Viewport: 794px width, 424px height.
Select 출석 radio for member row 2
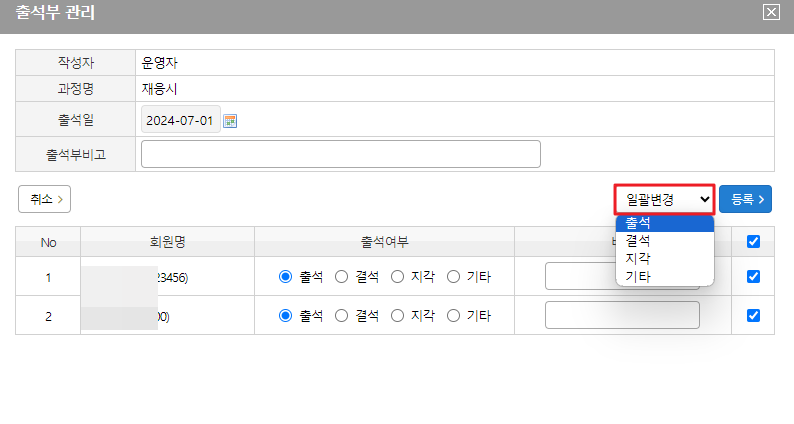point(285,316)
